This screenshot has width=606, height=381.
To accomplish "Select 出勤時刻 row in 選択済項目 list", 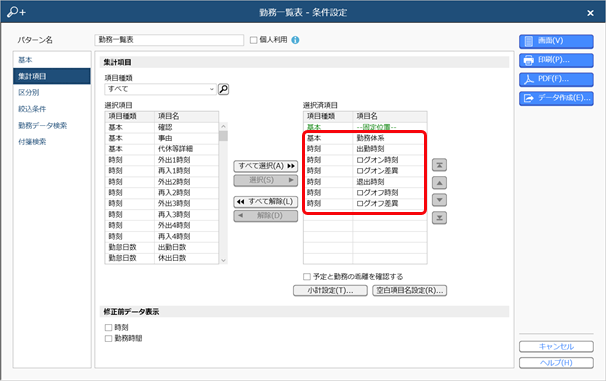I will (x=365, y=149).
